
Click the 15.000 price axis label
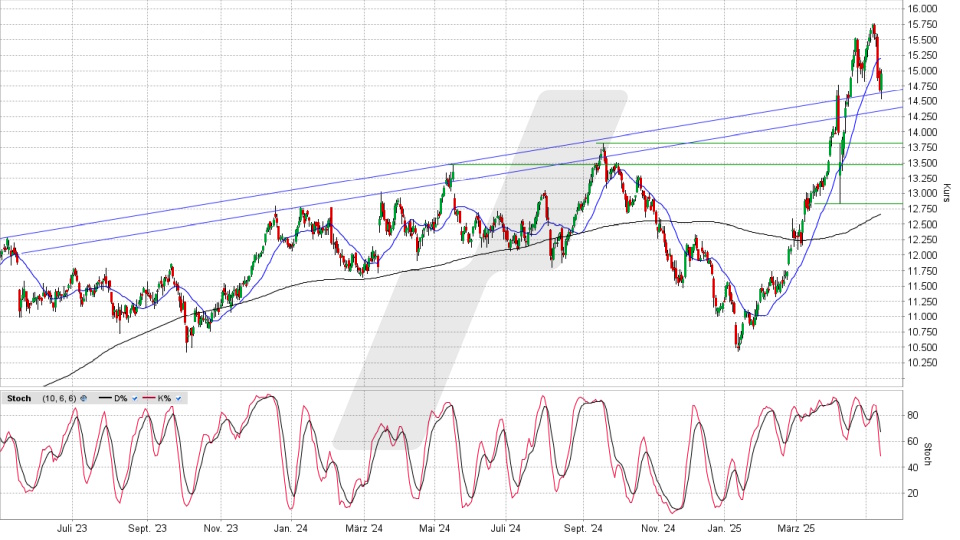[x=922, y=70]
